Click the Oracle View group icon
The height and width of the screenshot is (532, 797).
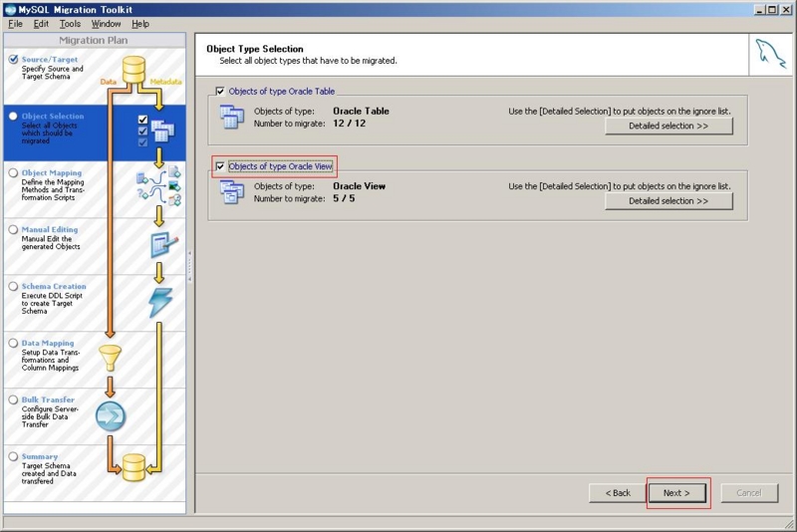pos(232,192)
